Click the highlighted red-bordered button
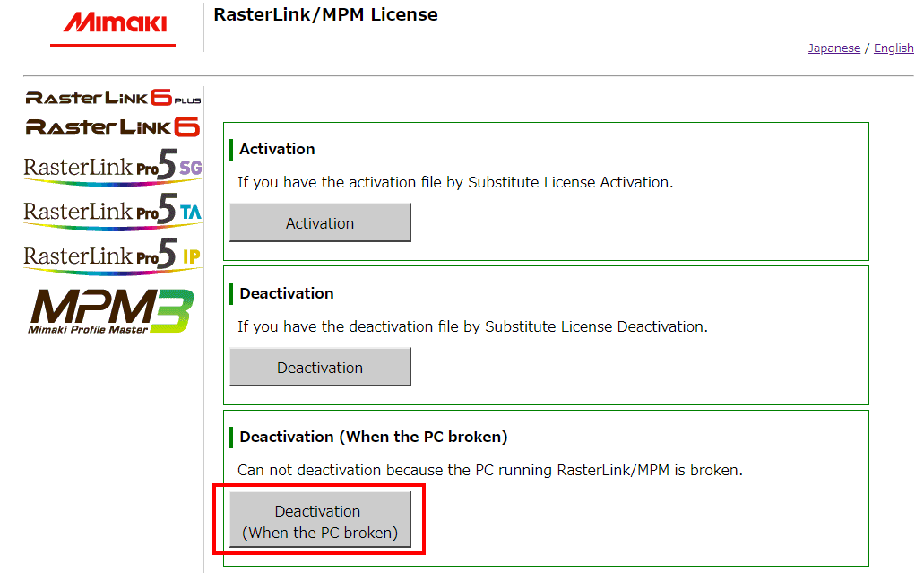924x573 pixels. tap(319, 519)
